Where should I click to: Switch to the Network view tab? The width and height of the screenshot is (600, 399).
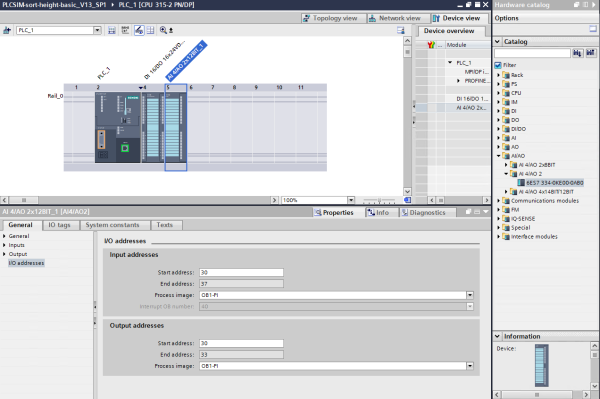pyautogui.click(x=395, y=18)
